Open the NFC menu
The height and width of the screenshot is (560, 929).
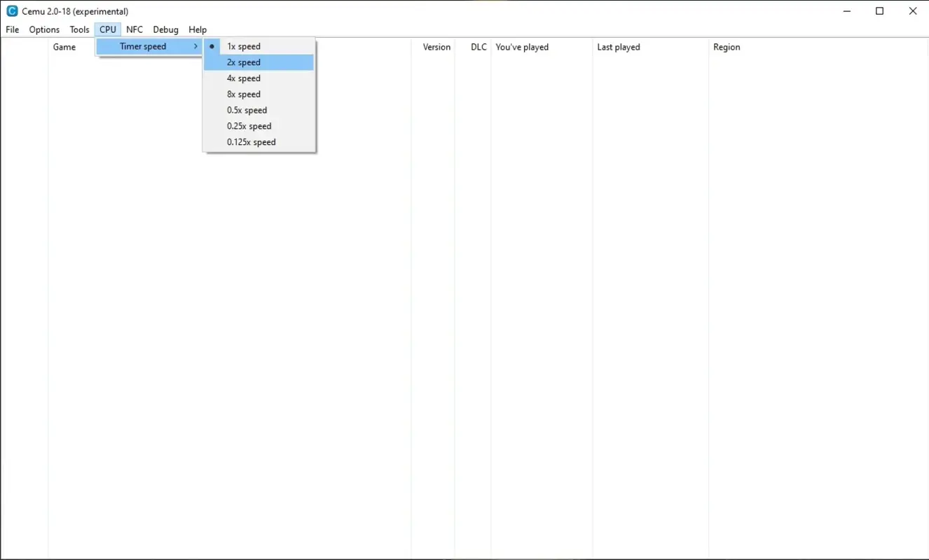coord(134,29)
